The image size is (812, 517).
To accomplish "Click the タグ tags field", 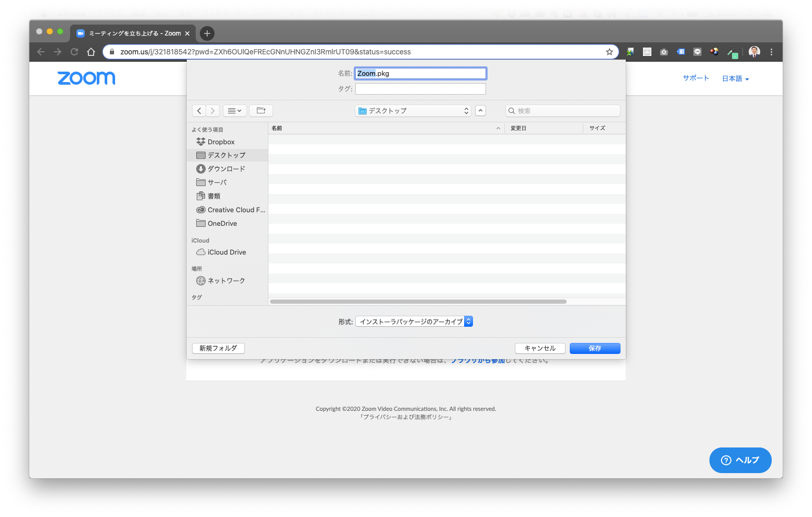I will pyautogui.click(x=421, y=89).
